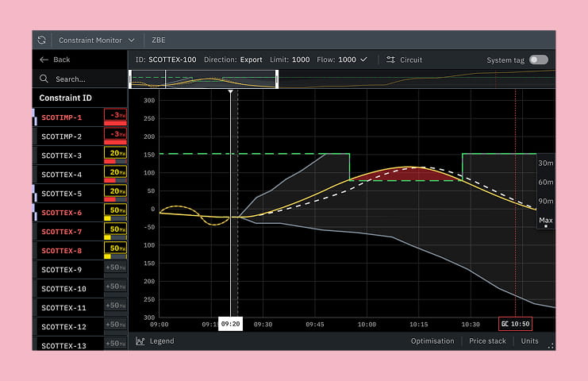588x381 pixels.
Task: Click the search magnifier icon
Action: click(x=44, y=79)
